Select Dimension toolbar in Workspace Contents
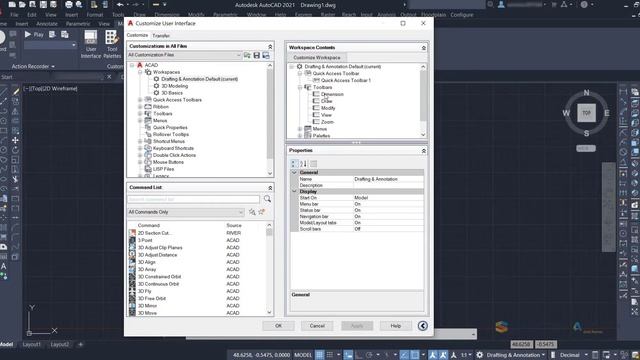This screenshot has height=360, width=640. (332, 94)
